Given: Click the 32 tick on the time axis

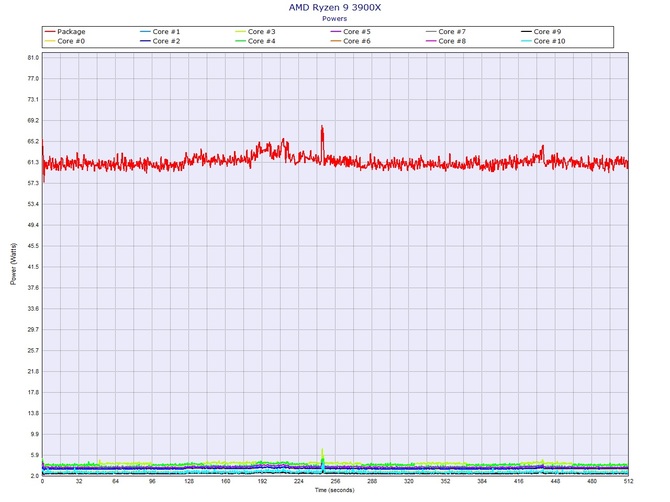Looking at the screenshot, I should pos(79,481).
